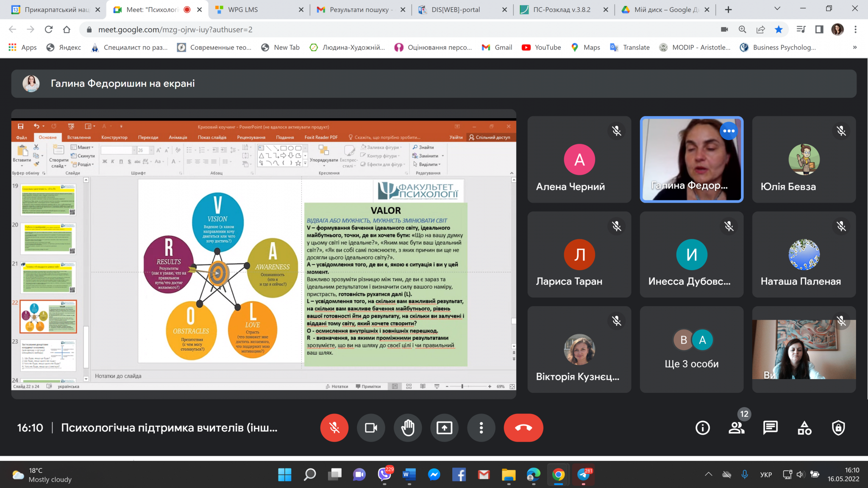Image resolution: width=868 pixels, height=488 pixels.
Task: Toggle camera button in Meet
Action: (x=371, y=428)
